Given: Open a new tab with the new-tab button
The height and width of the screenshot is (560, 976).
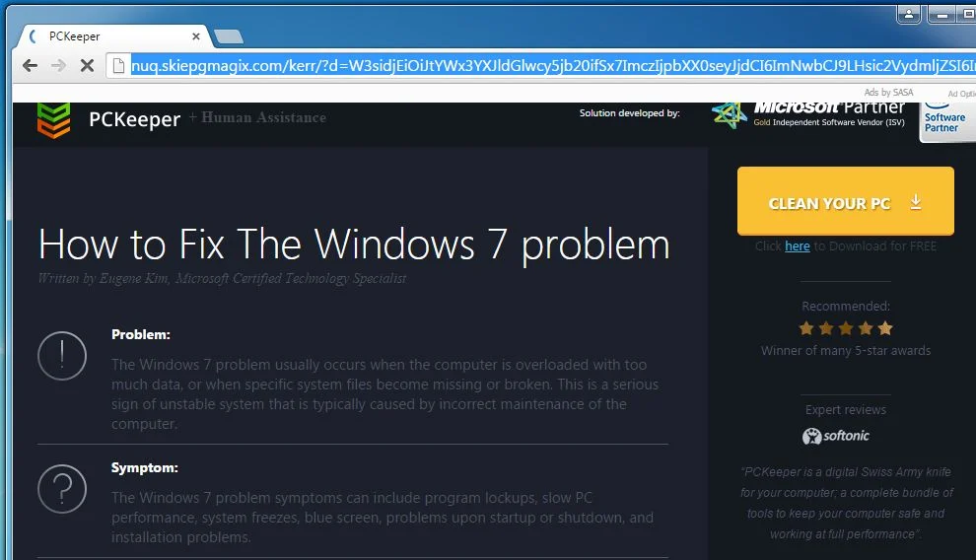Looking at the screenshot, I should [x=229, y=36].
